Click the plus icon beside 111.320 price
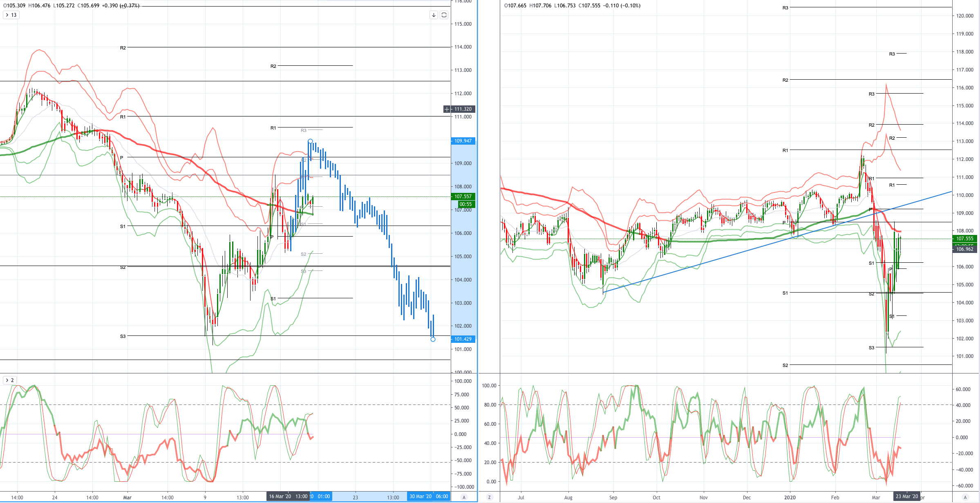The height and width of the screenshot is (503, 980). coord(447,109)
